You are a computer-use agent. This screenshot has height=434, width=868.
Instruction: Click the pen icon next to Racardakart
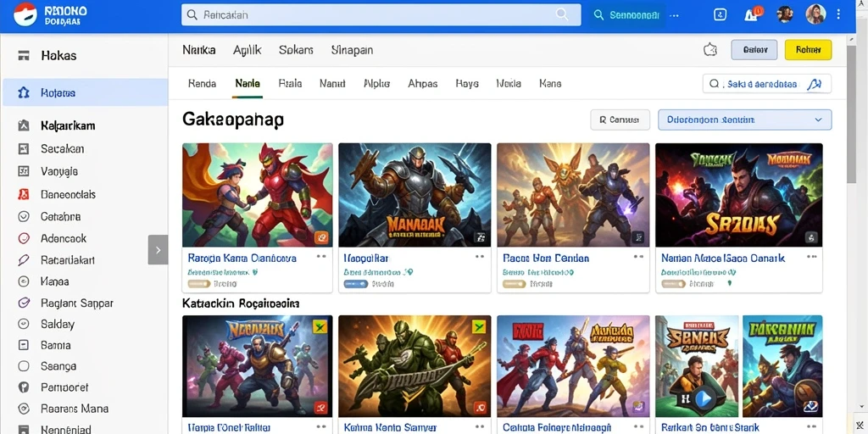(23, 259)
